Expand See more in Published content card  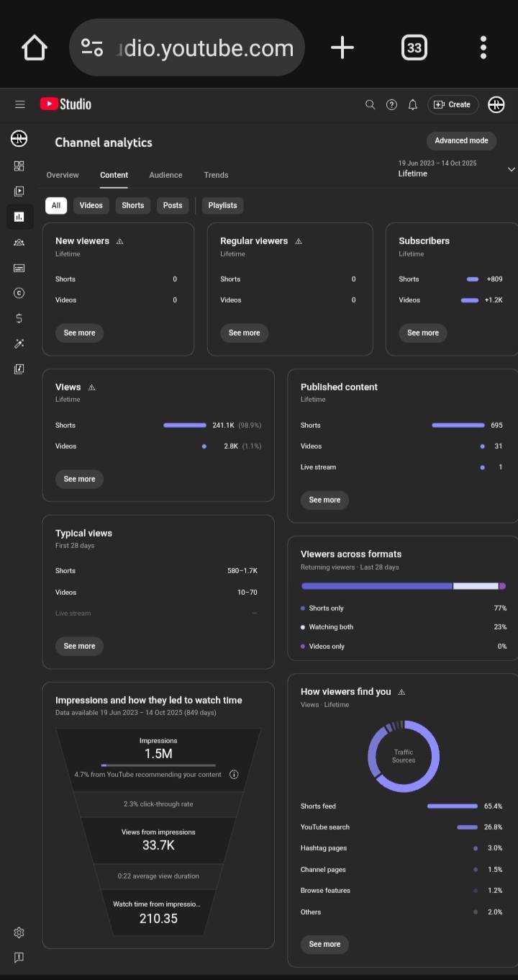click(x=324, y=500)
